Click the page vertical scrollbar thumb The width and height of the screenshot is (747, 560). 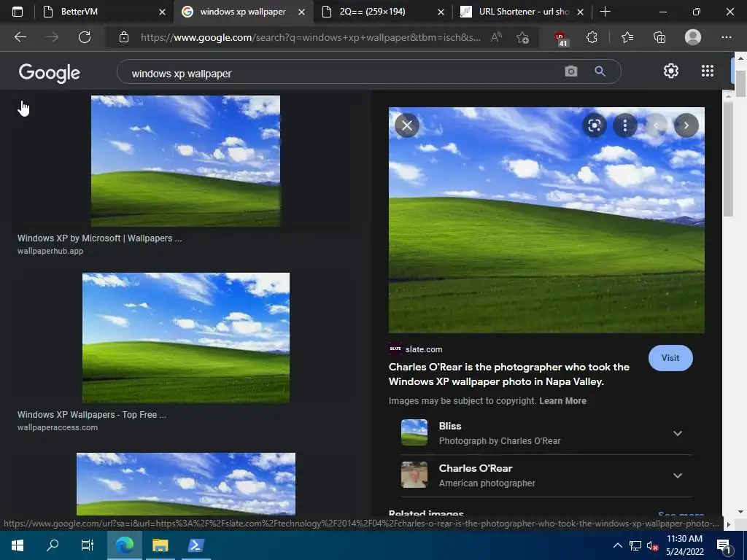[740, 83]
